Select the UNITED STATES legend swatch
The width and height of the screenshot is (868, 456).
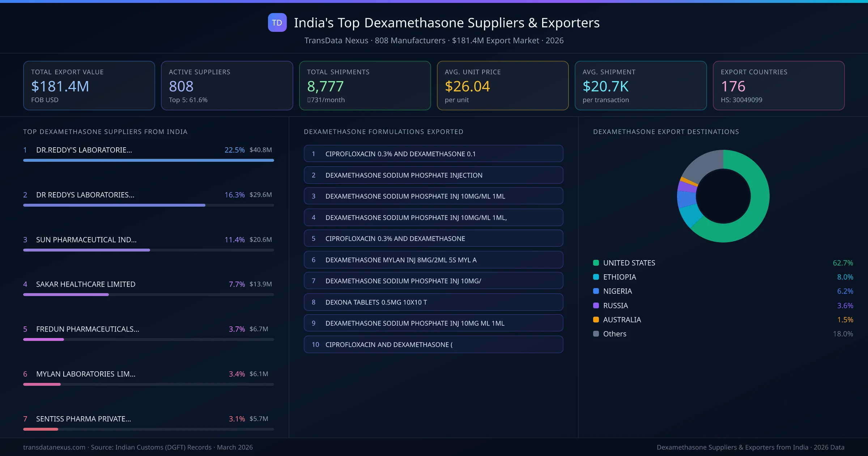tap(595, 263)
